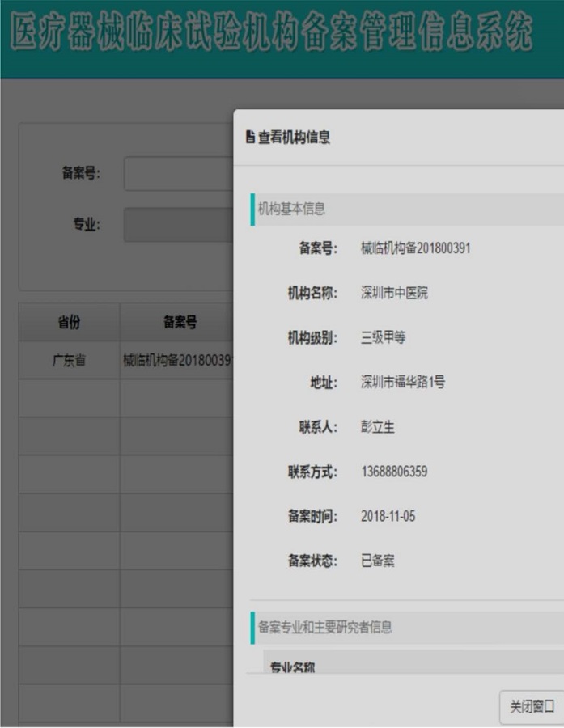Image resolution: width=564 pixels, height=728 pixels.
Task: Click the 联系人: label
Action: tap(318, 426)
